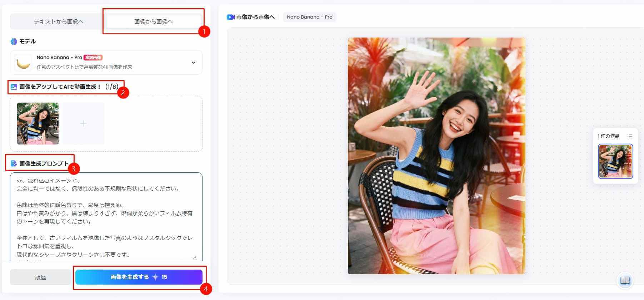Switch to the テキストから画像へ tab
This screenshot has width=644, height=300.
point(59,21)
